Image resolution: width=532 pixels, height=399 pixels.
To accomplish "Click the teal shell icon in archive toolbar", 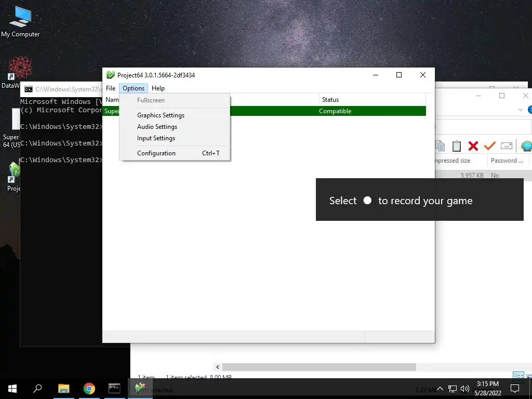I will coord(526,146).
